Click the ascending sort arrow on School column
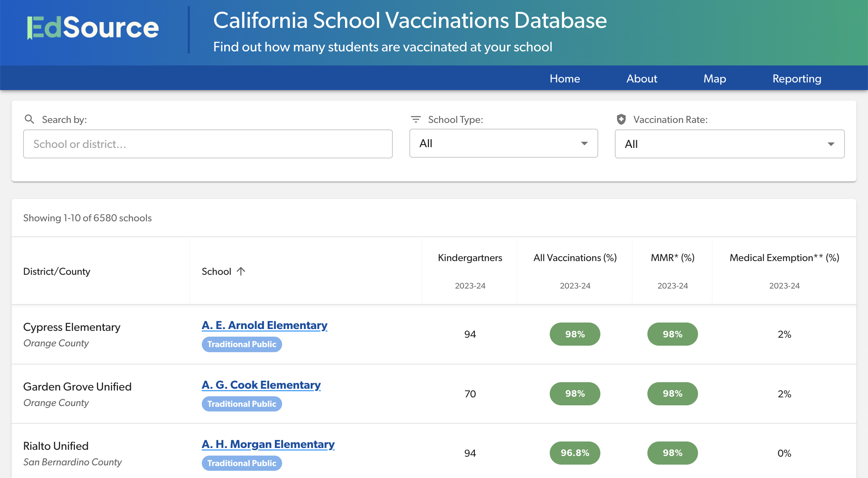 [241, 271]
